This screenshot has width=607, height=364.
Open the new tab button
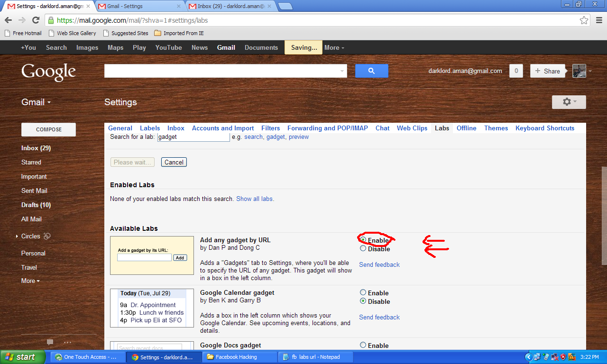tap(285, 6)
